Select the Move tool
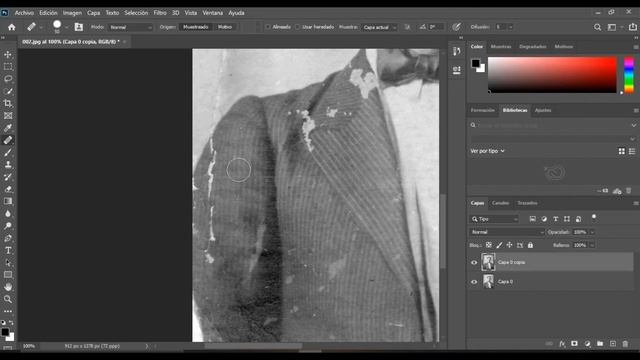Viewport: 640px width, 360px height. pyautogui.click(x=8, y=55)
